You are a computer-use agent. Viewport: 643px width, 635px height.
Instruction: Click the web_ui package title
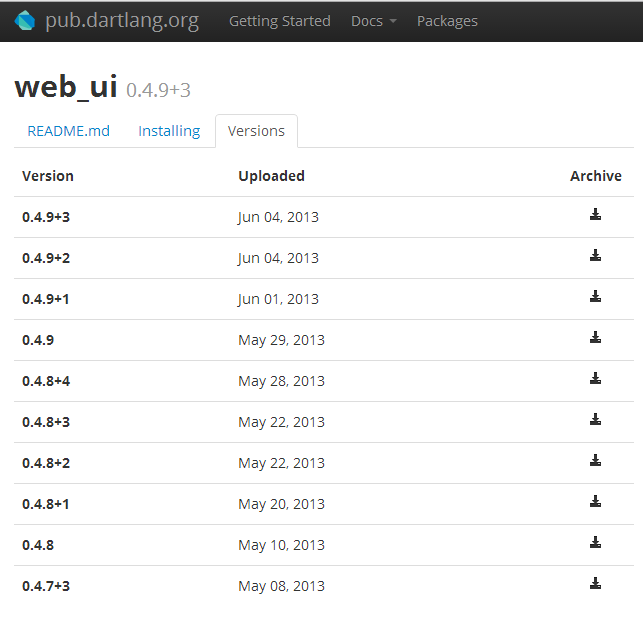[66, 87]
